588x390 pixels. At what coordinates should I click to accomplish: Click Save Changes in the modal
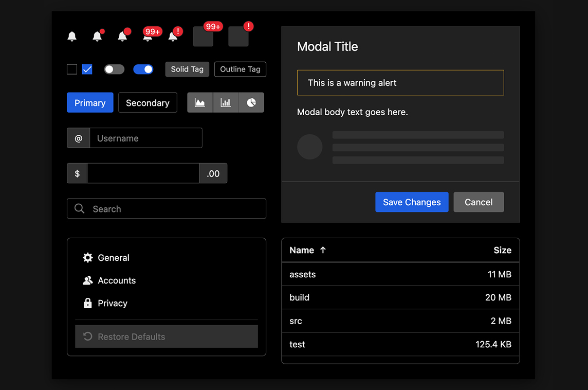tap(412, 202)
